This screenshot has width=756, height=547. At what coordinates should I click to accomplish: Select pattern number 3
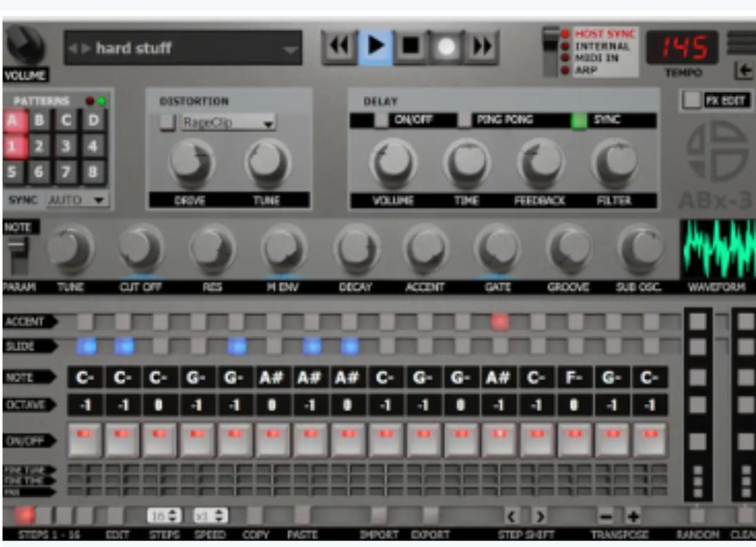(x=66, y=146)
